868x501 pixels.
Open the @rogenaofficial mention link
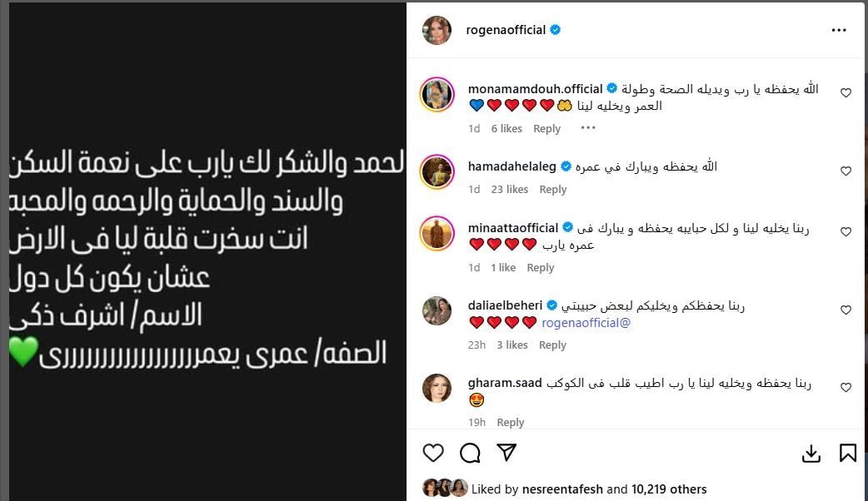tap(586, 323)
